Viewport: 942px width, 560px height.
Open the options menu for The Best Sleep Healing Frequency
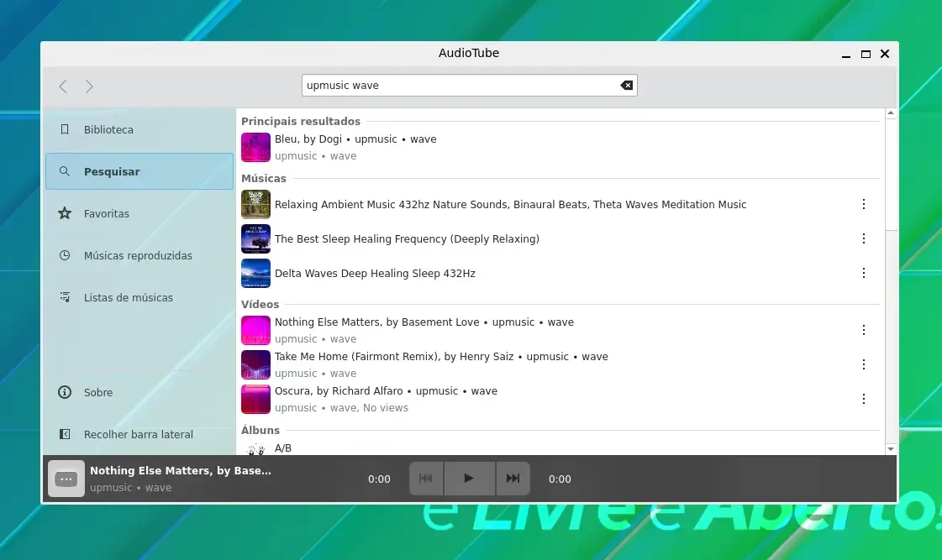864,239
